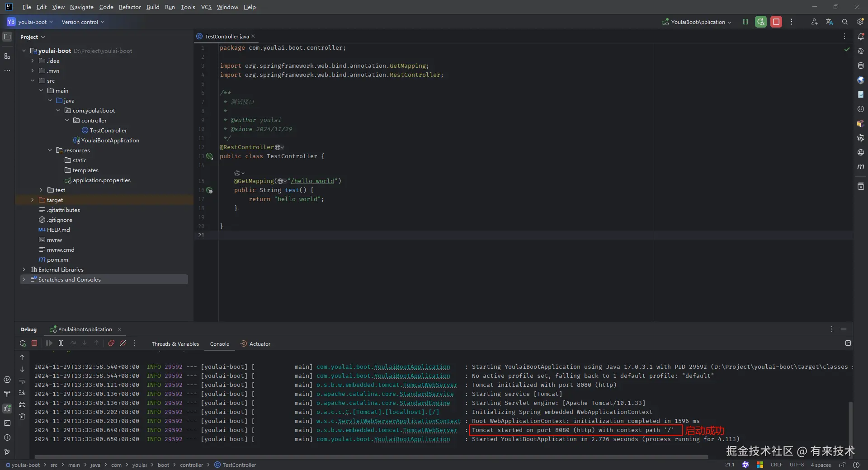Switch to the Threads & Variables tab
This screenshot has width=868, height=470.
tap(175, 344)
